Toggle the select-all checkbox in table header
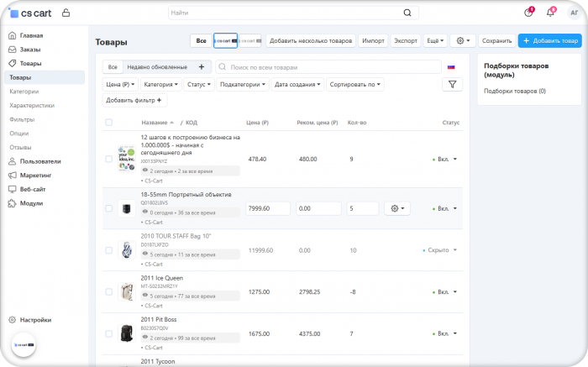This screenshot has width=588, height=367. coord(108,123)
